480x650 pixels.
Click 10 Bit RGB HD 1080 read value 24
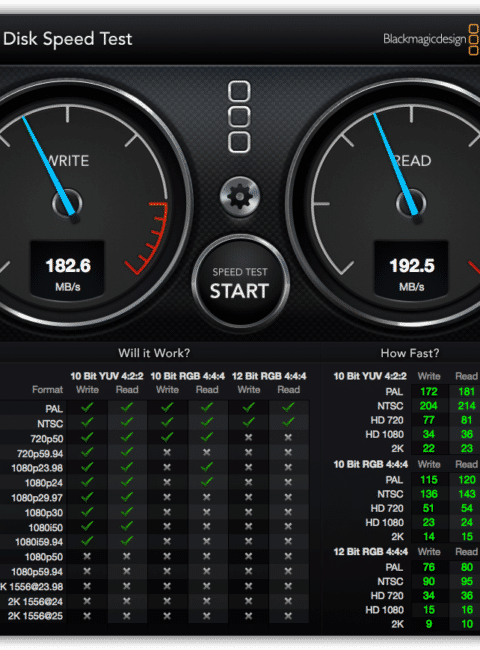tap(467, 522)
